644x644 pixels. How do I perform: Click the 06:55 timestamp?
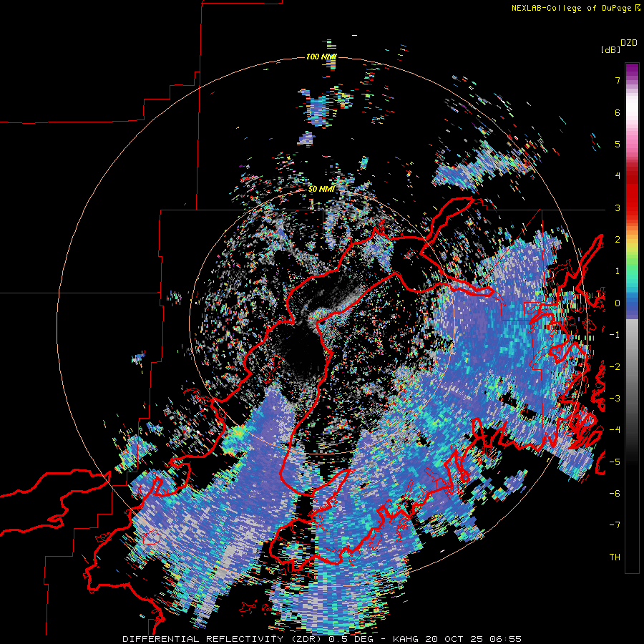[x=506, y=639]
